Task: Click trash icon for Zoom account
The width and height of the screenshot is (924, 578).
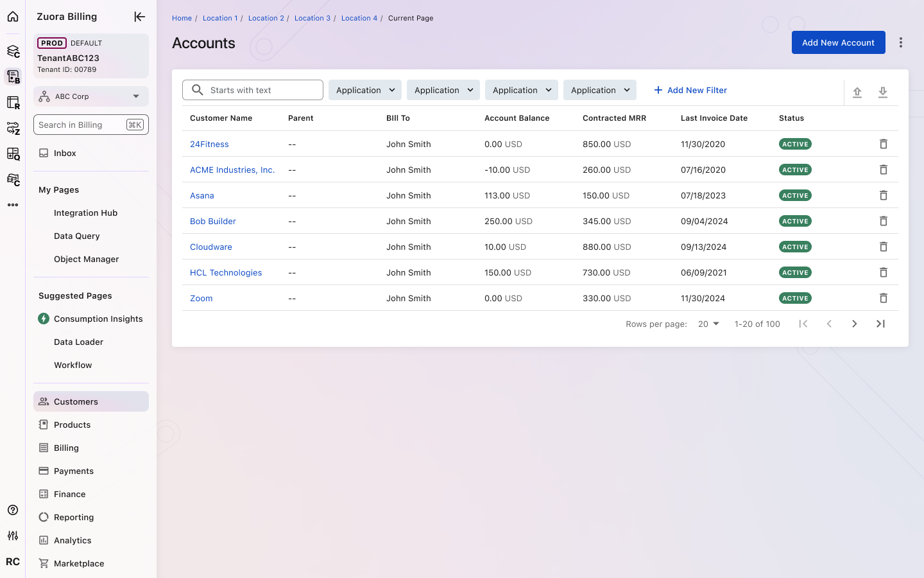Action: point(883,298)
